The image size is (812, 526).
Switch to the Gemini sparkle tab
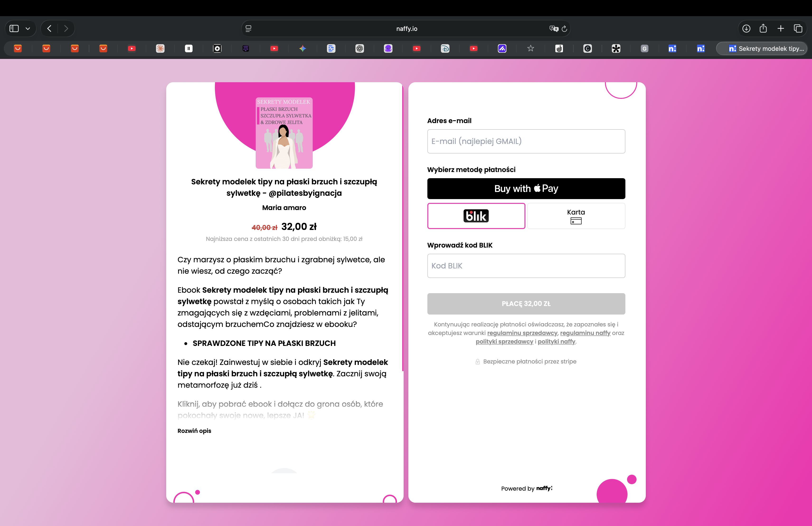pyautogui.click(x=303, y=48)
